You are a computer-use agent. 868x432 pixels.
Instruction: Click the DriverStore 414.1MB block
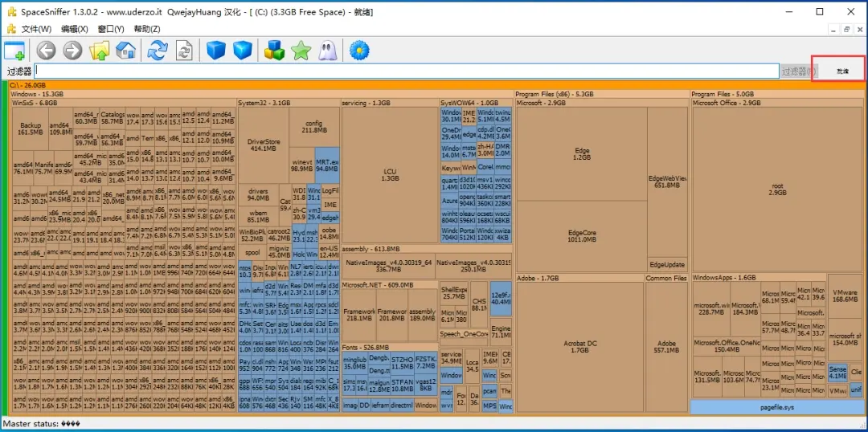264,145
